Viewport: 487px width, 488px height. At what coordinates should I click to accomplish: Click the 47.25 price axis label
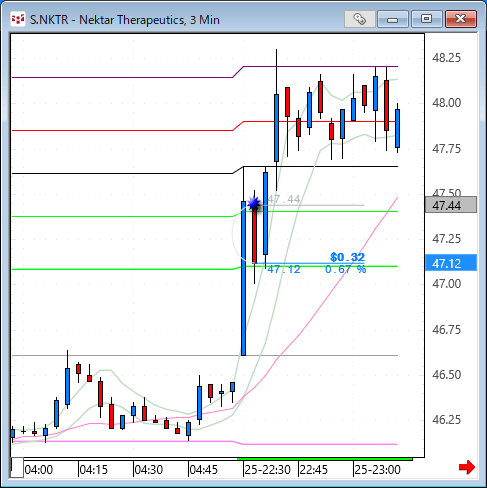(x=446, y=239)
